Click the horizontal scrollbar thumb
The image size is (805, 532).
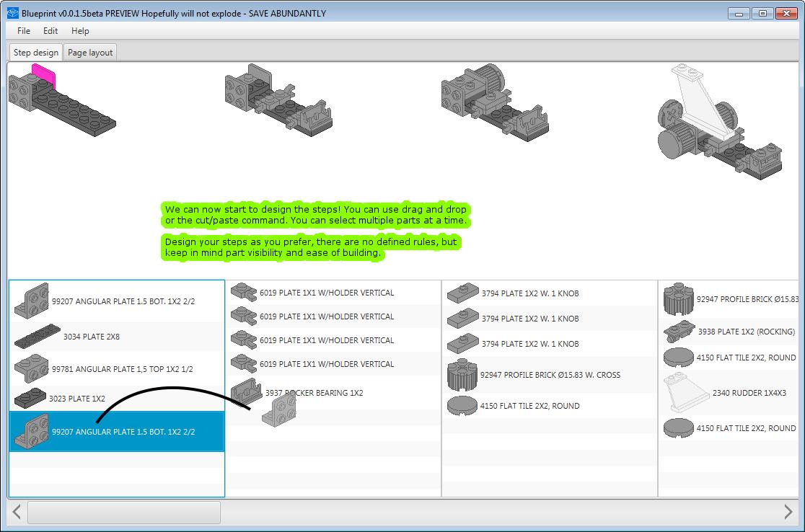point(124,512)
